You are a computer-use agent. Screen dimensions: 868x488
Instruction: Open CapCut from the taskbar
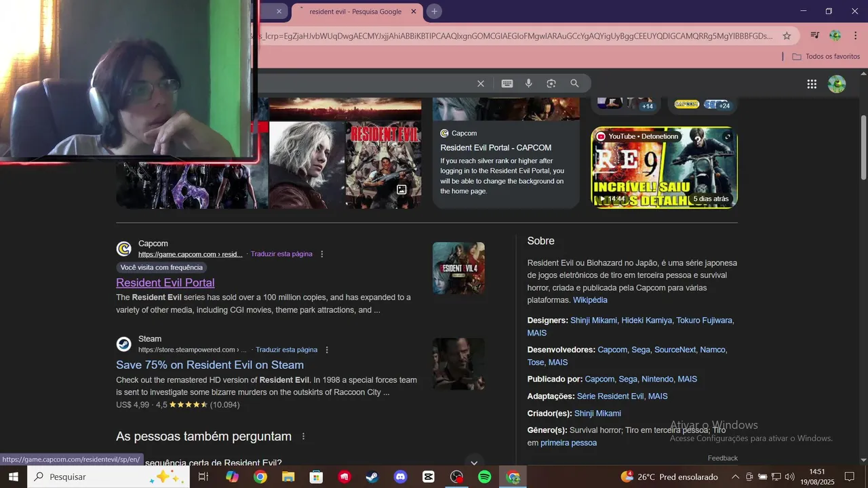(429, 477)
